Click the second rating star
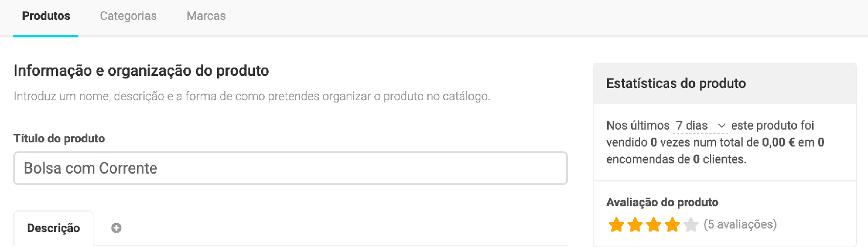Viewport: 868px width, 252px height. [635, 225]
